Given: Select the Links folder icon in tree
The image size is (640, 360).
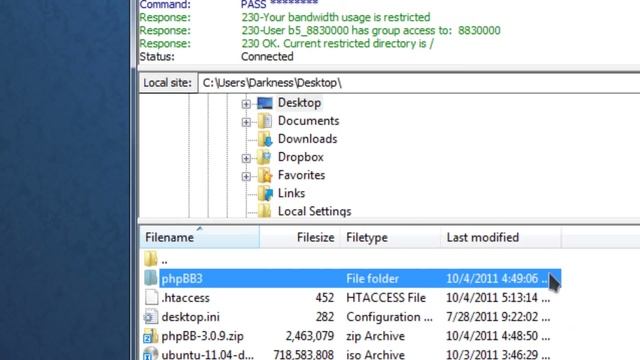Looking at the screenshot, I should click(265, 193).
